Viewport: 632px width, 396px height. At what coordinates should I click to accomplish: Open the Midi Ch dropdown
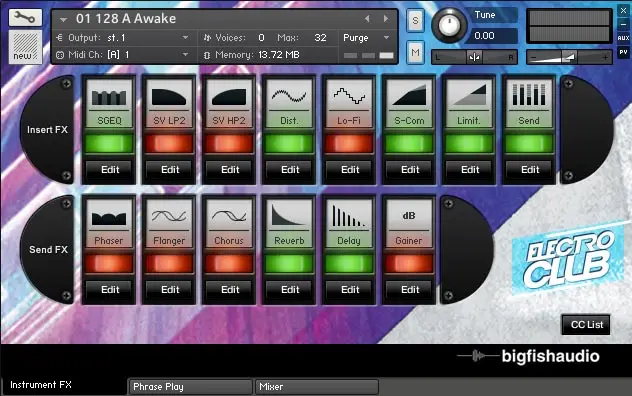tap(123, 55)
